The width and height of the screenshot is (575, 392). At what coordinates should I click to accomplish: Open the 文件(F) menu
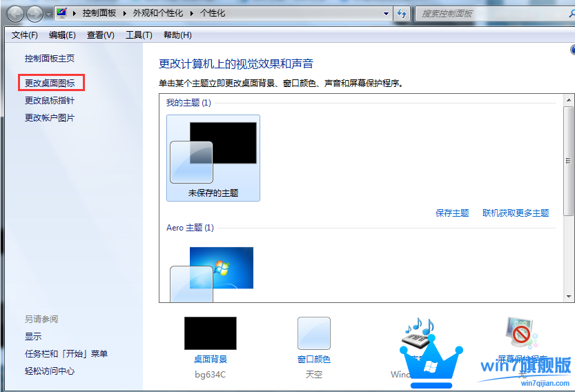(x=25, y=35)
